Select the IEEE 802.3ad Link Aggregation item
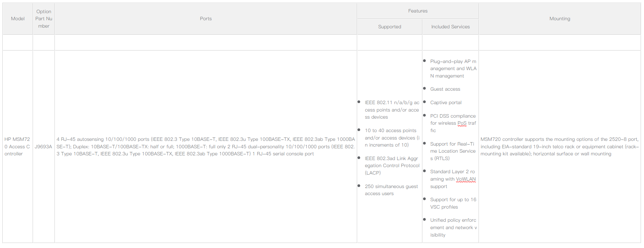The width and height of the screenshot is (644, 248). coord(392,165)
